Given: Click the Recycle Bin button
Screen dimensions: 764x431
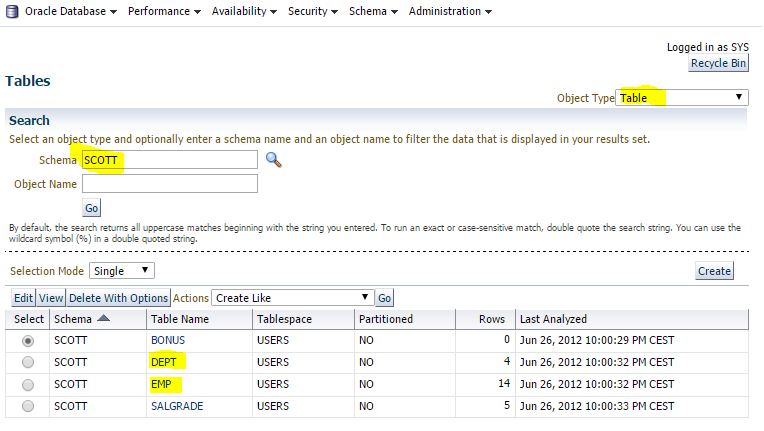Looking at the screenshot, I should [x=718, y=64].
